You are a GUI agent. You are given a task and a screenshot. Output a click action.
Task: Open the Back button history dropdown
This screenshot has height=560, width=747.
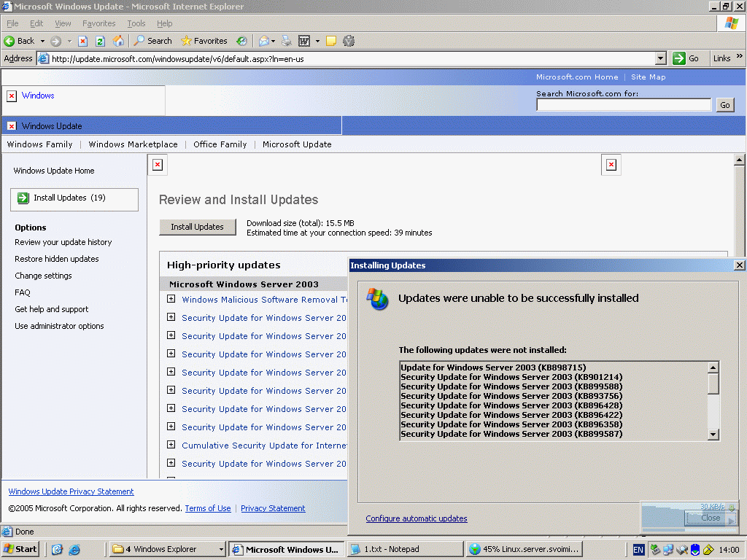coord(42,41)
